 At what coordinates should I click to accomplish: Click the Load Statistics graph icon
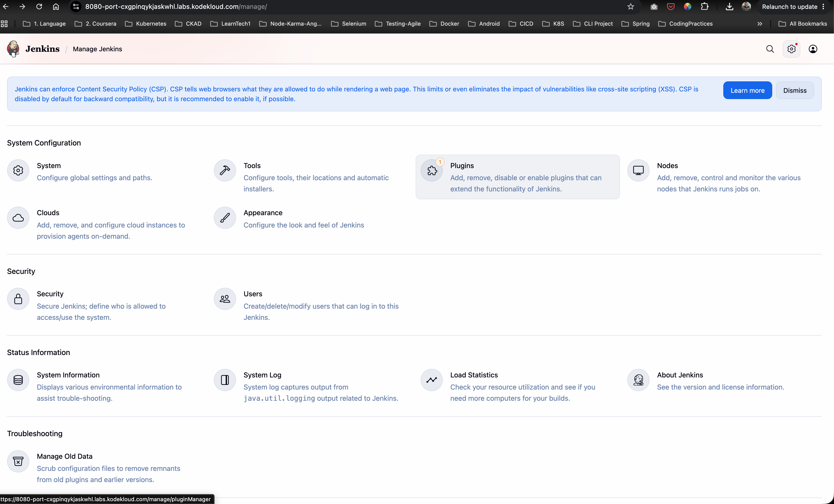tap(431, 380)
